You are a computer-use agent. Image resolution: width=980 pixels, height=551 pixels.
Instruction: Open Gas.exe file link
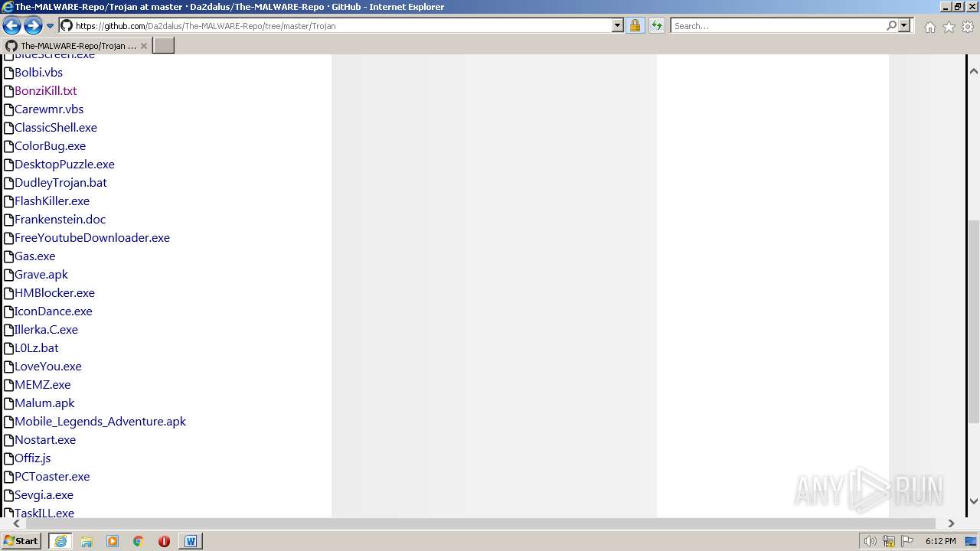coord(34,256)
